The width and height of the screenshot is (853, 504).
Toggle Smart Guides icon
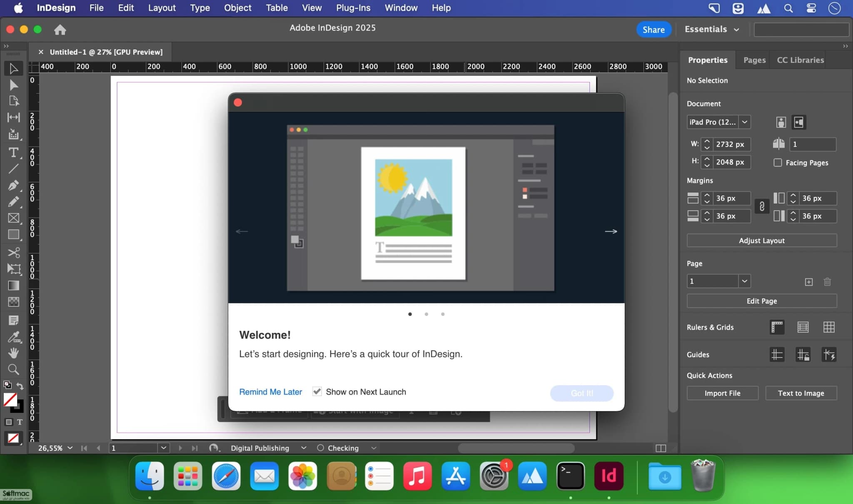(x=829, y=355)
